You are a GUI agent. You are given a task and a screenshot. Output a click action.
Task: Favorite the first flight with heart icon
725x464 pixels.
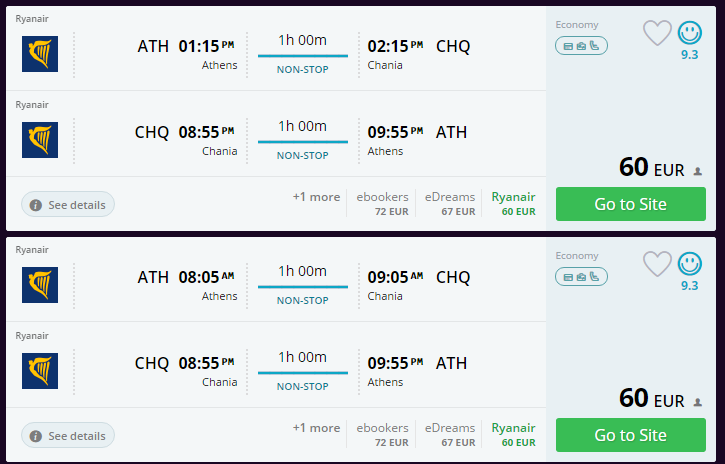coord(657,33)
